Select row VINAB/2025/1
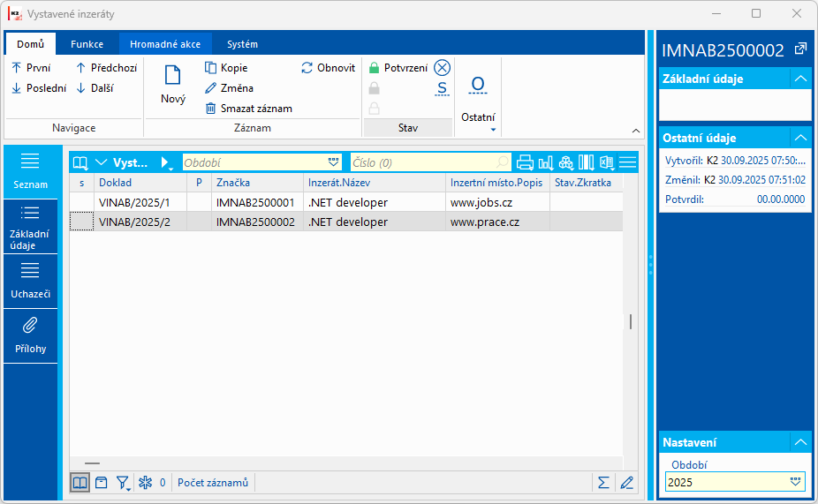 point(346,202)
